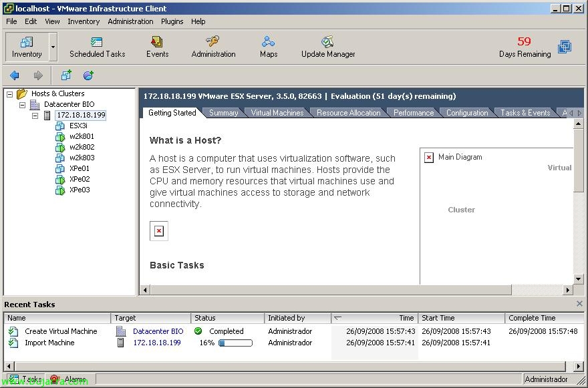Switch to the Virtual Machines tab
This screenshot has width=588, height=388.
pyautogui.click(x=277, y=113)
